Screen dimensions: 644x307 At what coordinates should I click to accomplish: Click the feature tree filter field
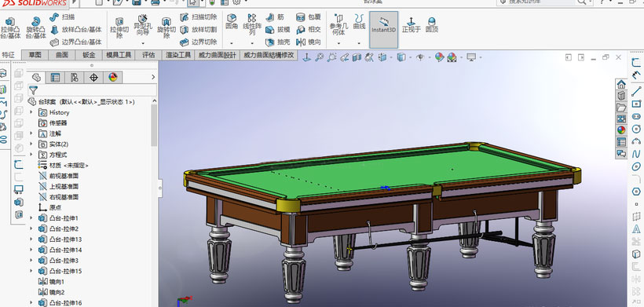pos(92,90)
